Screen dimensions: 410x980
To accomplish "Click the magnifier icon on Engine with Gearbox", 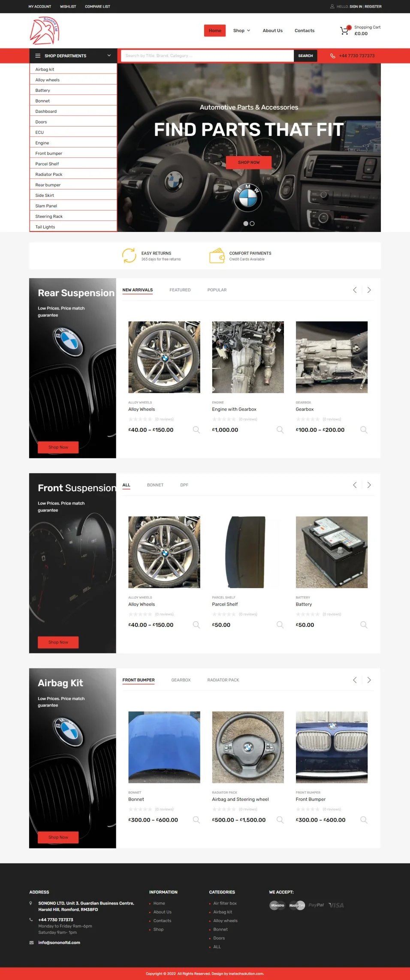I will (x=280, y=430).
